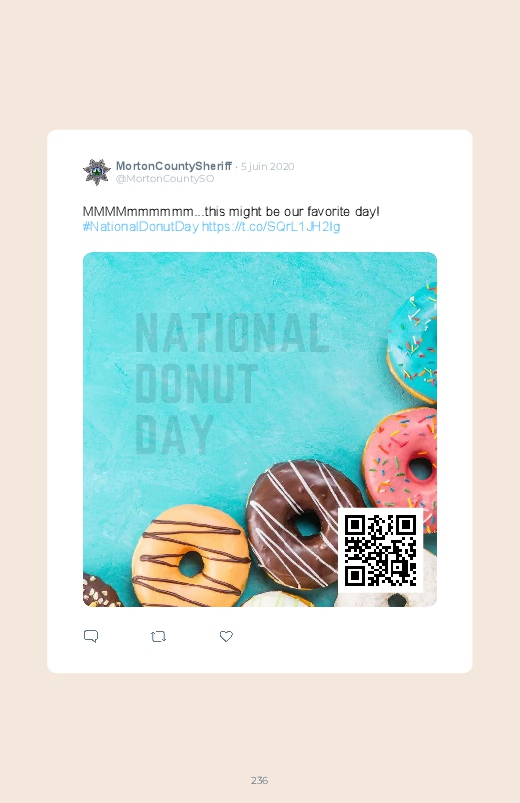Click the orange donut with chocolate drizzle
Viewport: 520px width, 803px height.
191,556
